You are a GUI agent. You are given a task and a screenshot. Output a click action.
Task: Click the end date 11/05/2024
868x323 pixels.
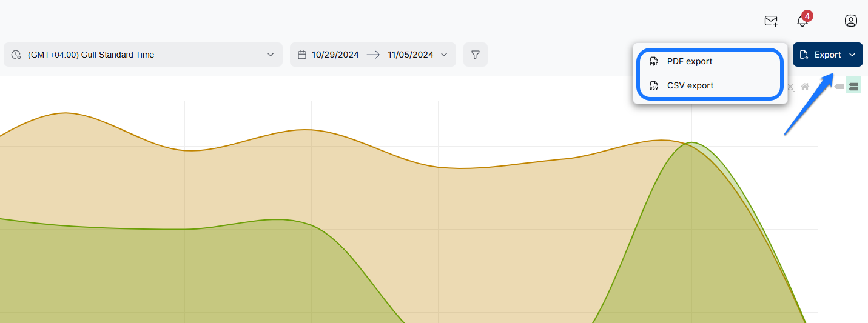[x=411, y=55]
